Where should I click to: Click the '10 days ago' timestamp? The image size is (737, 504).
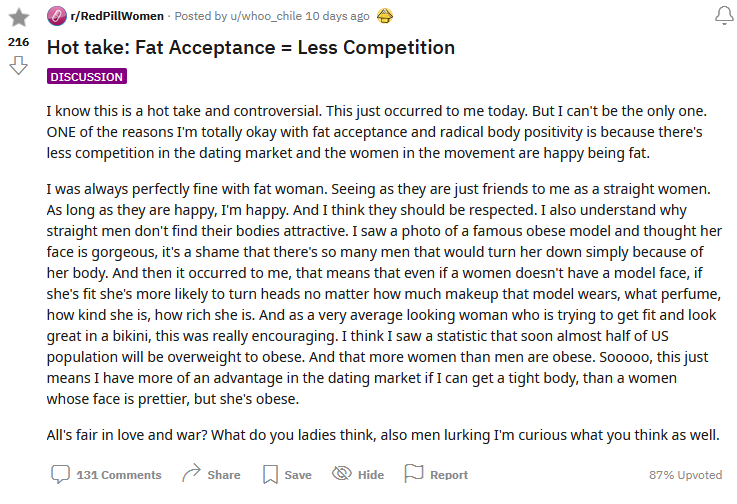(346, 16)
